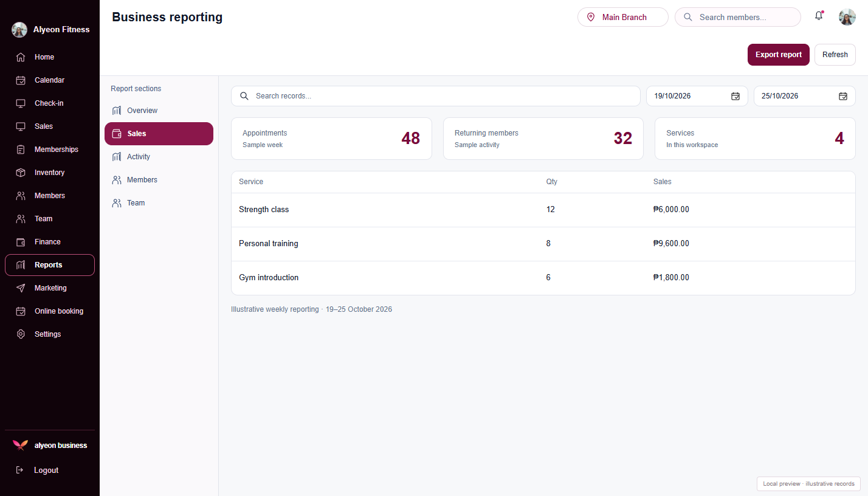Open Members in the main sidebar
The height and width of the screenshot is (496, 868).
coord(50,196)
